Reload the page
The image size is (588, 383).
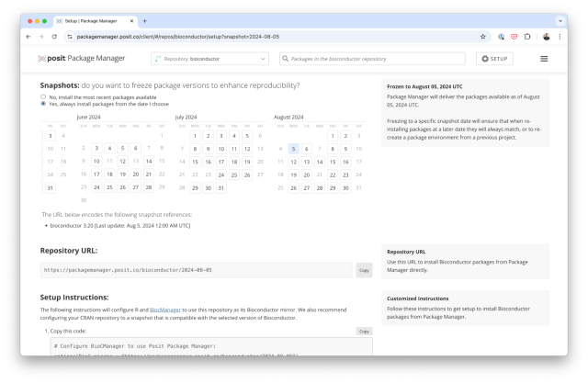55,37
